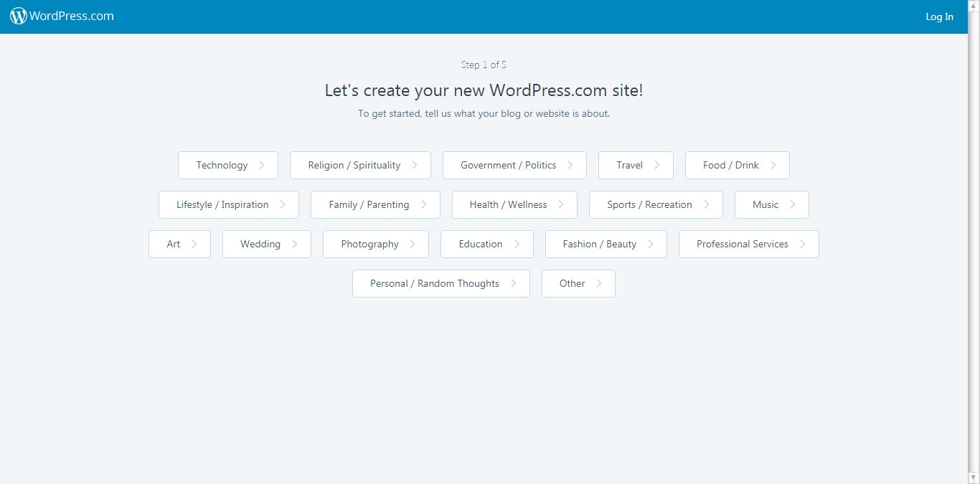The image size is (980, 484).
Task: Click the scrollbar up arrow
Action: pyautogui.click(x=974, y=5)
